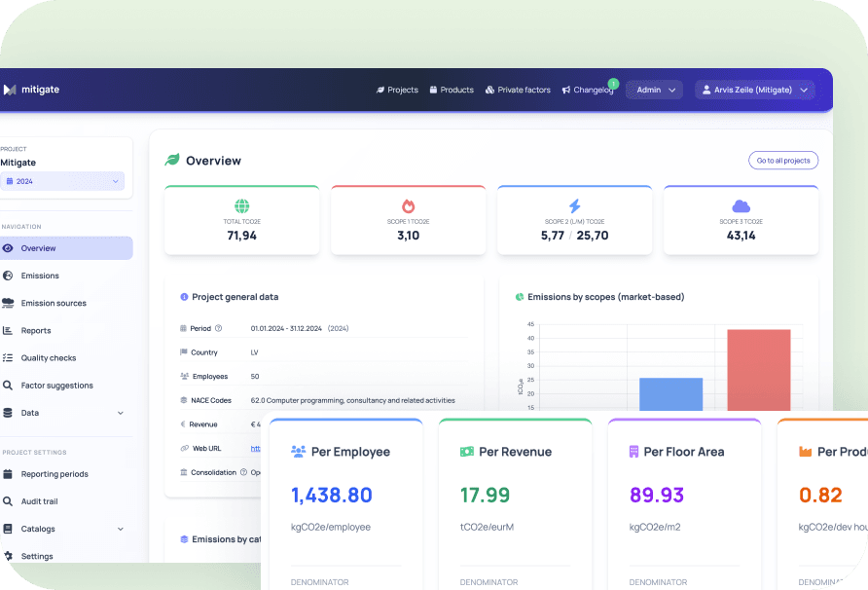Click the cloud icon on Scope 3 card
The image size is (868, 590).
(x=741, y=205)
